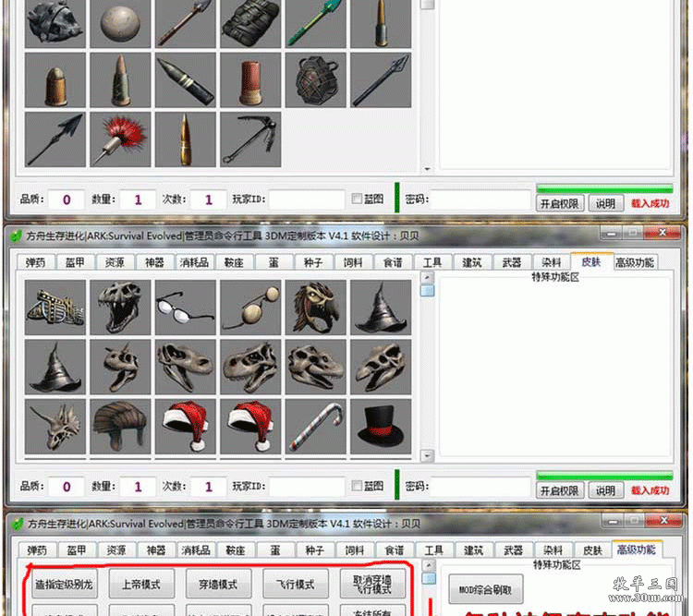Select the witch hat starting the second row

point(55,367)
